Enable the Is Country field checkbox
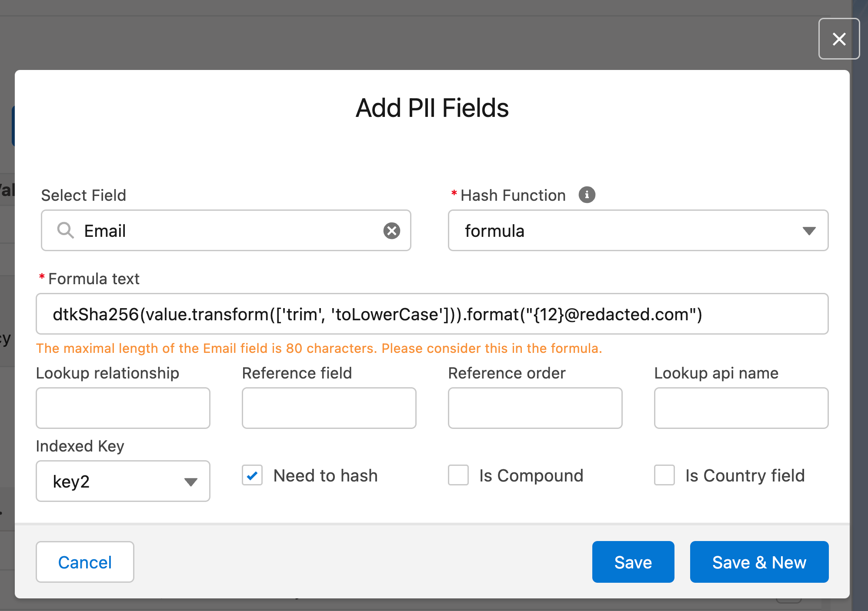This screenshot has height=611, width=868. click(664, 475)
